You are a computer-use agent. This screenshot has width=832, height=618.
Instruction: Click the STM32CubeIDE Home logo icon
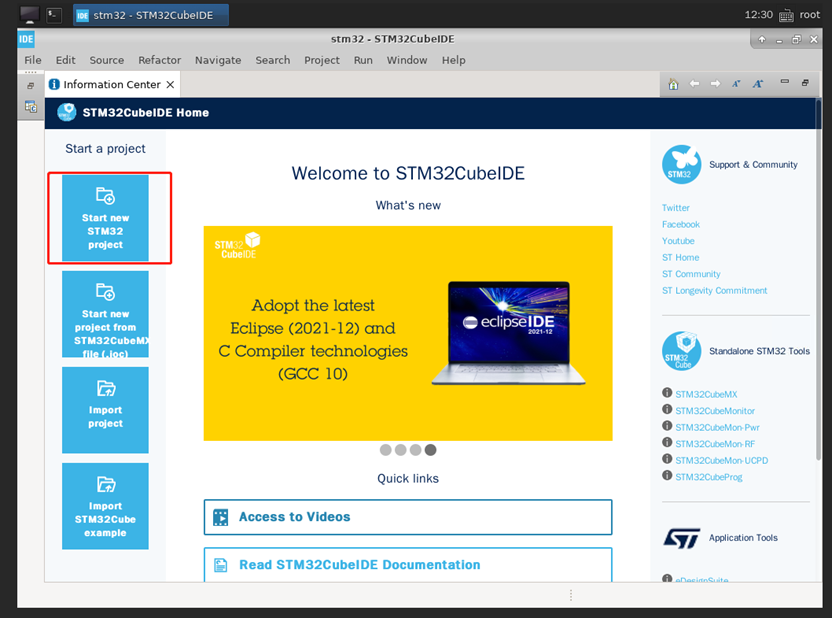click(x=66, y=112)
